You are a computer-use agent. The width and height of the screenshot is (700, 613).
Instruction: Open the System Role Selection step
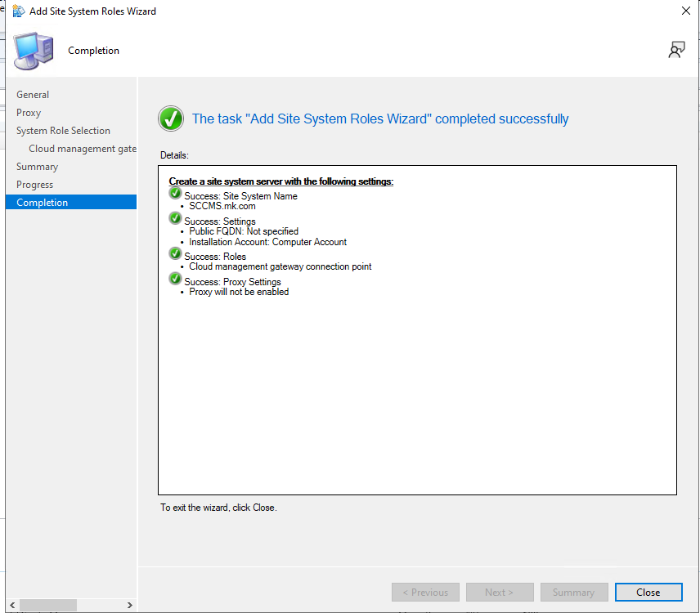point(63,131)
